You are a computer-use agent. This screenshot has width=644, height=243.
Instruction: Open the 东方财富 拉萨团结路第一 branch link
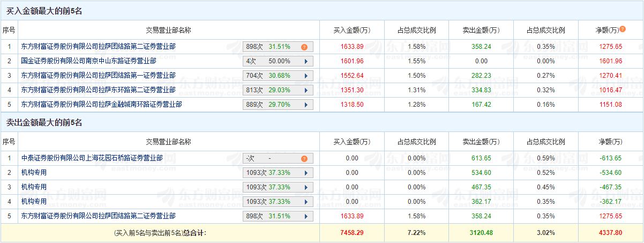tap(98, 76)
